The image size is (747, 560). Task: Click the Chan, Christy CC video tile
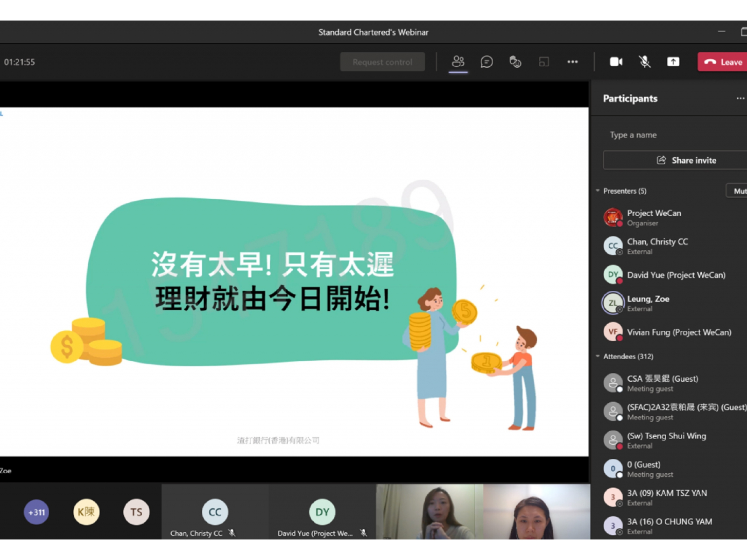(x=215, y=512)
